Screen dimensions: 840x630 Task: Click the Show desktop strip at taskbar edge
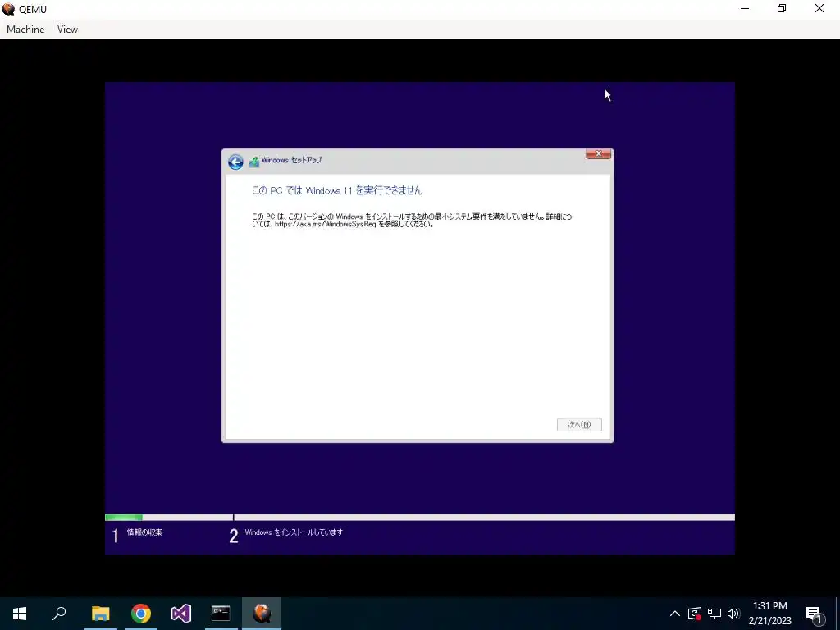838,614
